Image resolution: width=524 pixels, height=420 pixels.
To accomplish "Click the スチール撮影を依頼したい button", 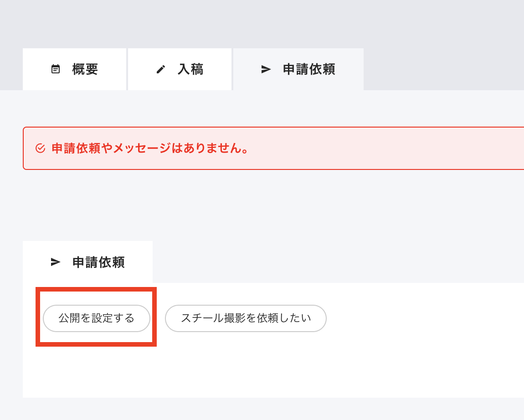I will [246, 318].
